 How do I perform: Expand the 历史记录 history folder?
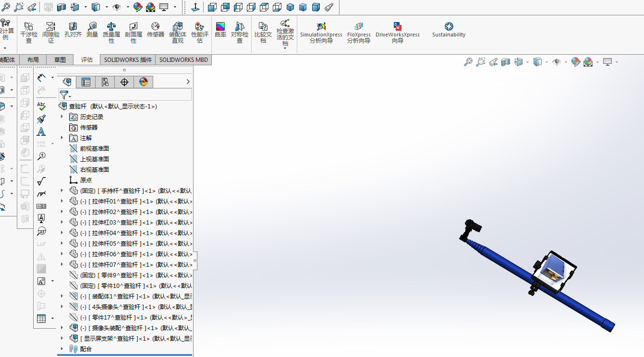[x=61, y=117]
